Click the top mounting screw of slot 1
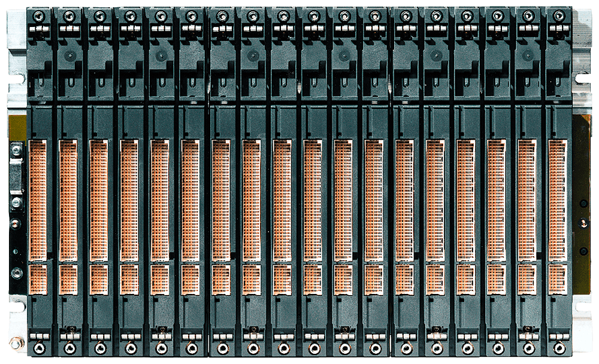 coord(39,16)
